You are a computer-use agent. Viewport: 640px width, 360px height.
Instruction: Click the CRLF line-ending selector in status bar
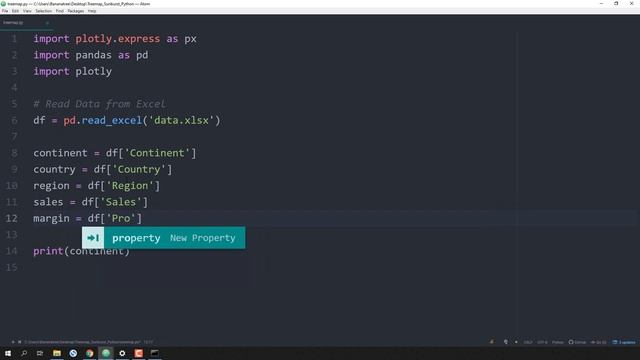[x=528, y=342]
